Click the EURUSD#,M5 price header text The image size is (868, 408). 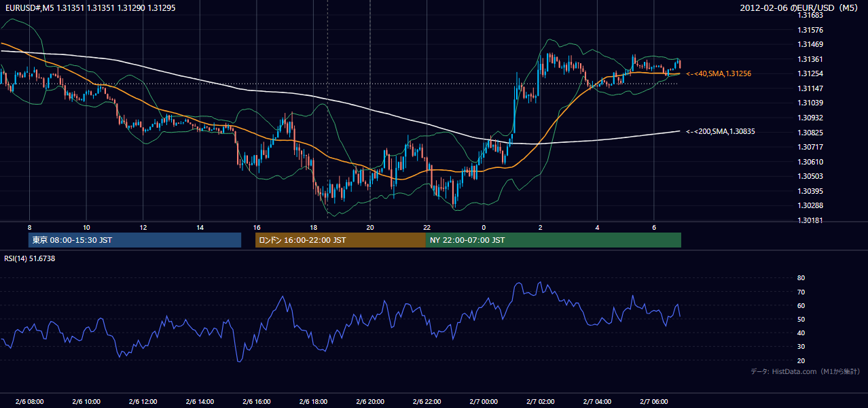click(x=90, y=7)
